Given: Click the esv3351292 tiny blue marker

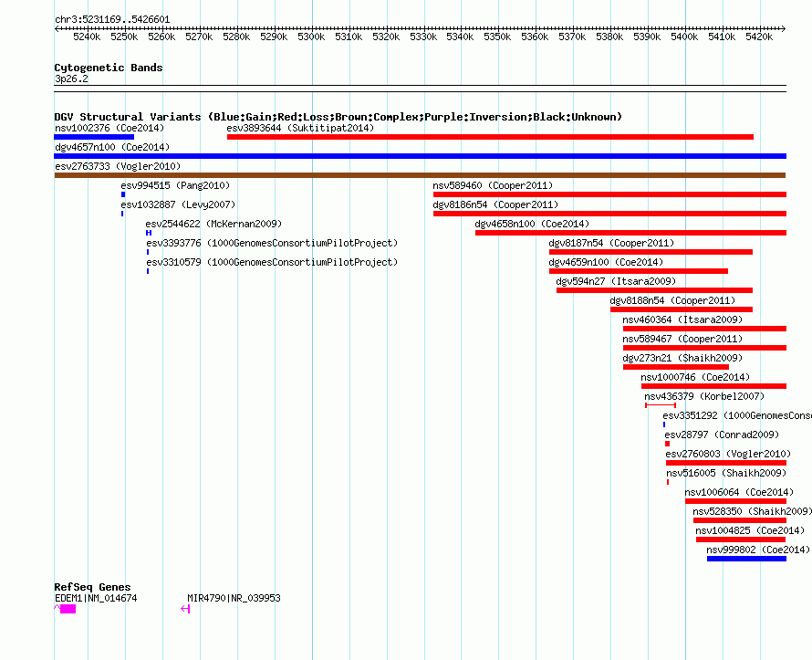Looking at the screenshot, I should click(664, 424).
